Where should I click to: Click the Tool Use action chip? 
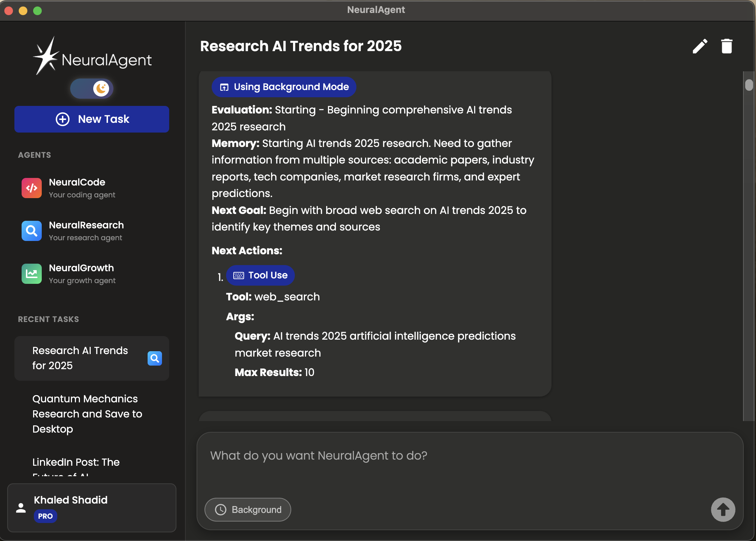coord(260,276)
